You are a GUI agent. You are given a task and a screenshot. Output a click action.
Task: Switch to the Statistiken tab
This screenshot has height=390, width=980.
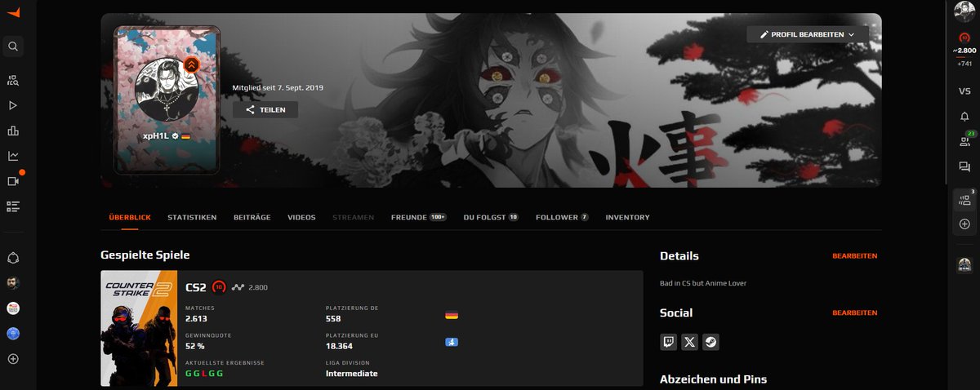192,218
